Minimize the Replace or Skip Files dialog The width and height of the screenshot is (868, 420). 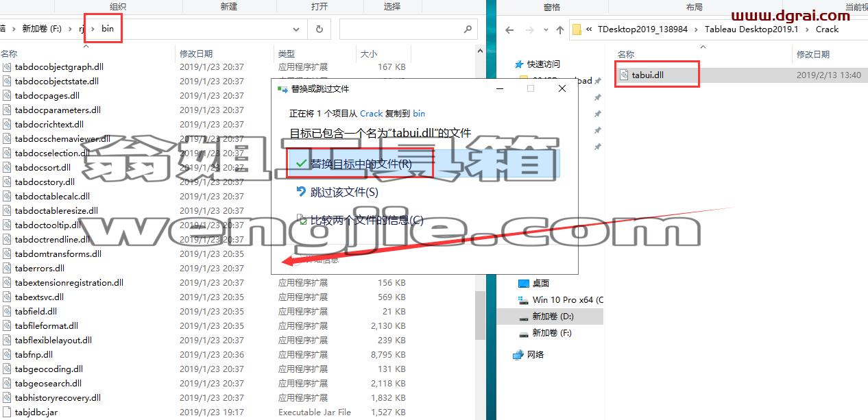499,89
